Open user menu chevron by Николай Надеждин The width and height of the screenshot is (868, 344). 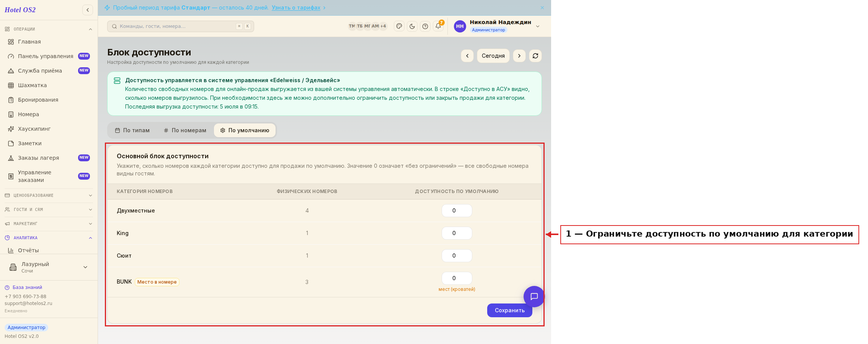[x=538, y=26]
